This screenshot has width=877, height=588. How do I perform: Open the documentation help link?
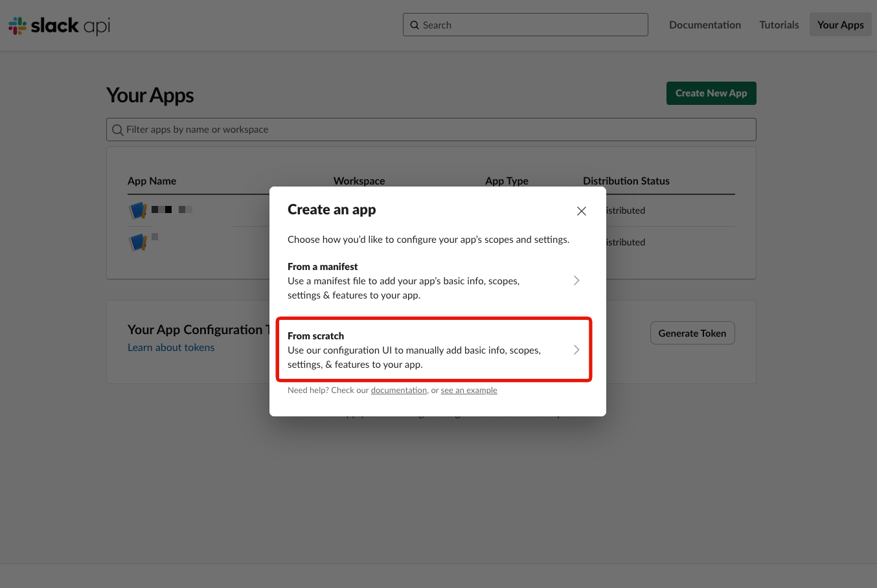[399, 390]
